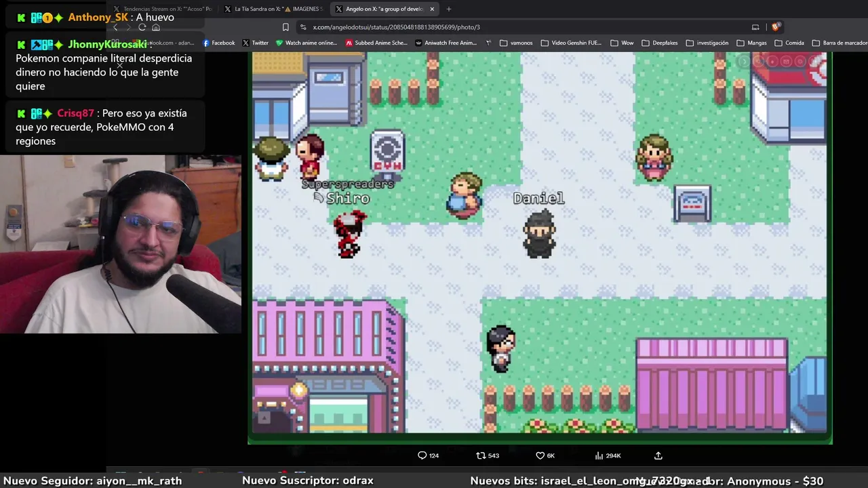Viewport: 868px width, 488px height.
Task: Open the Twitter bookmark
Action: [x=256, y=43]
